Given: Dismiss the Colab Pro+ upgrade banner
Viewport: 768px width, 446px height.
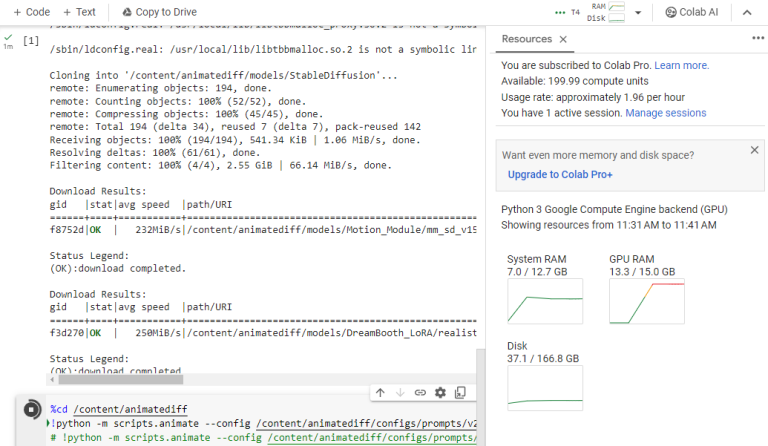Looking at the screenshot, I should click(754, 150).
